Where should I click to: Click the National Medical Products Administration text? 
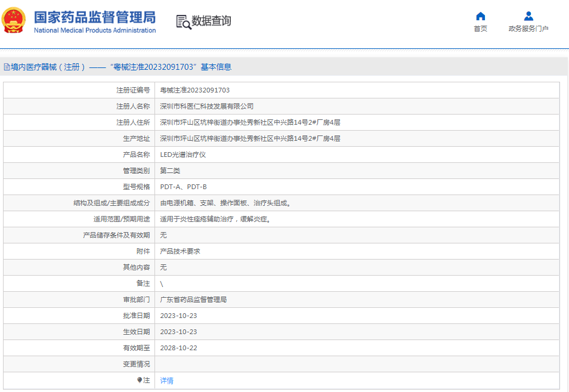tap(95, 30)
